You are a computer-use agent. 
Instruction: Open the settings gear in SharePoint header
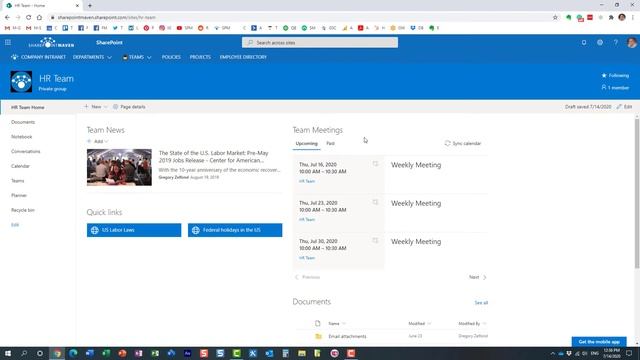[x=600, y=42]
